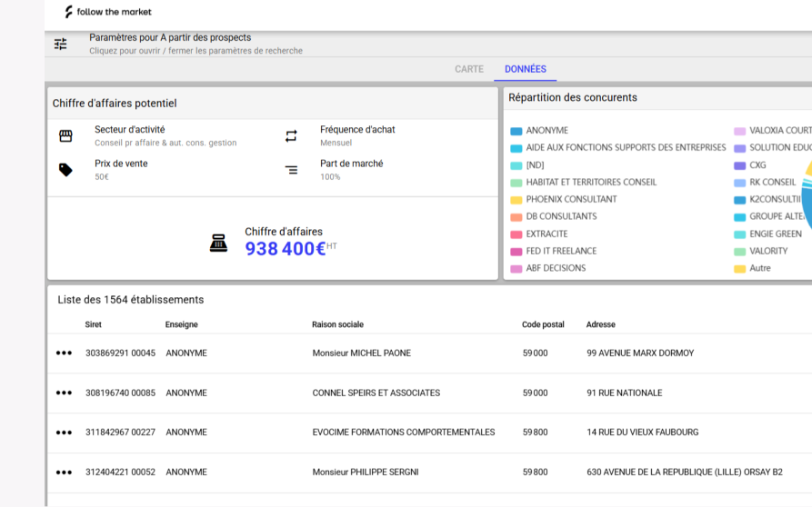Screen dimensions: 812x507
Task: Click the SOLUTION EDUC legend entry text
Action: (x=780, y=147)
